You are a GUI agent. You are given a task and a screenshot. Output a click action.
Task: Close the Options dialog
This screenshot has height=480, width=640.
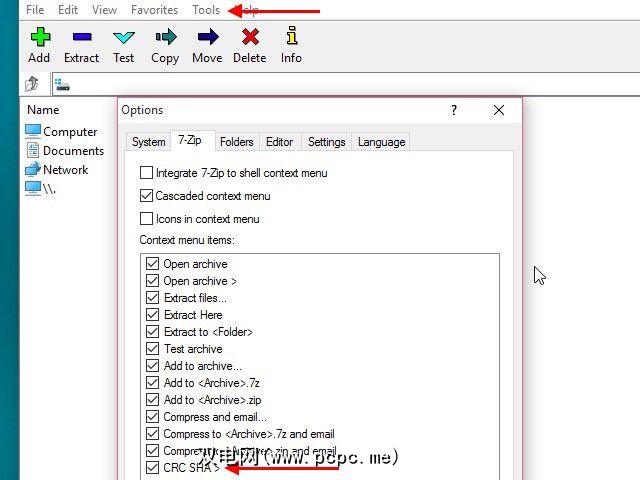499,110
